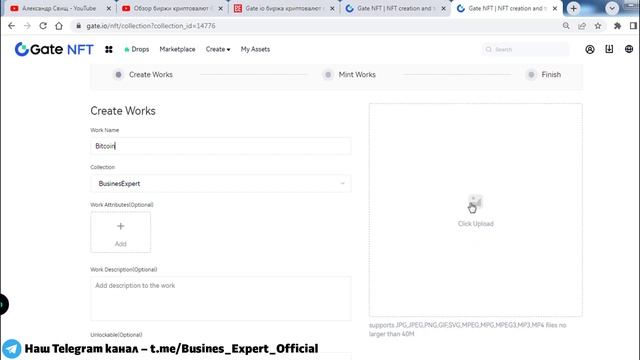Open a new browser tab
This screenshot has width=640, height=360.
pyautogui.click(x=573, y=8)
